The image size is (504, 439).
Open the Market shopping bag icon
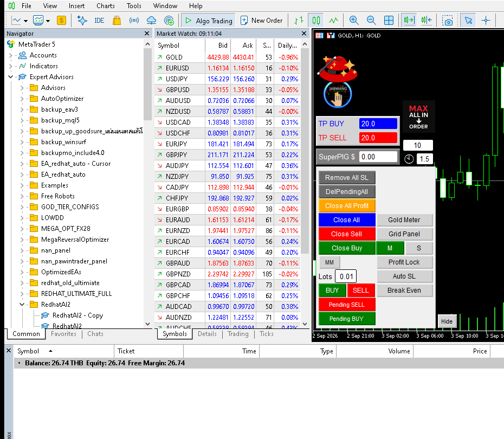click(x=117, y=21)
